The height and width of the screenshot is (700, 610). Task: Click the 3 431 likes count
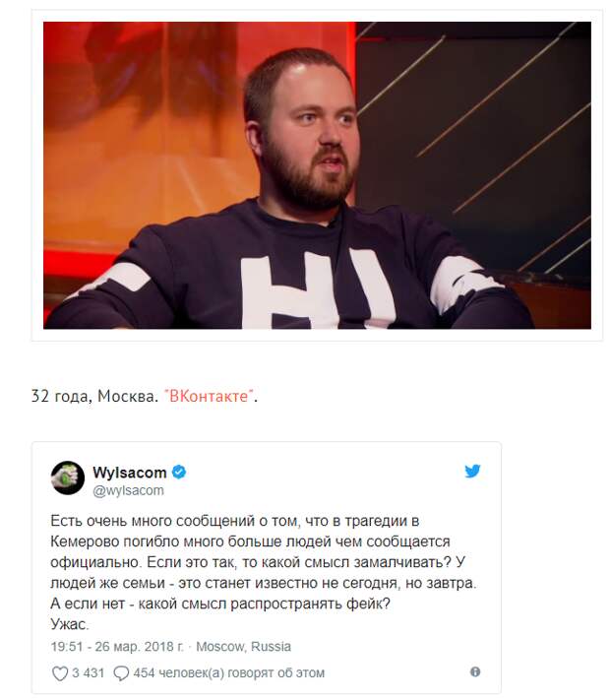[88, 672]
